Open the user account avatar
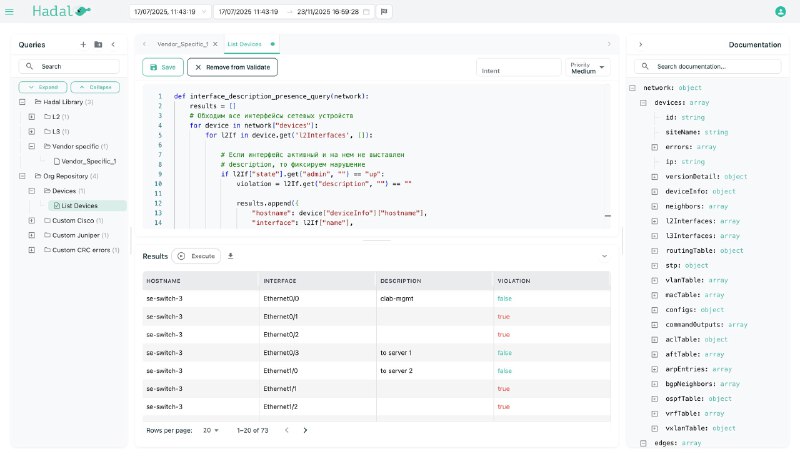The width and height of the screenshot is (800, 459). [x=780, y=11]
